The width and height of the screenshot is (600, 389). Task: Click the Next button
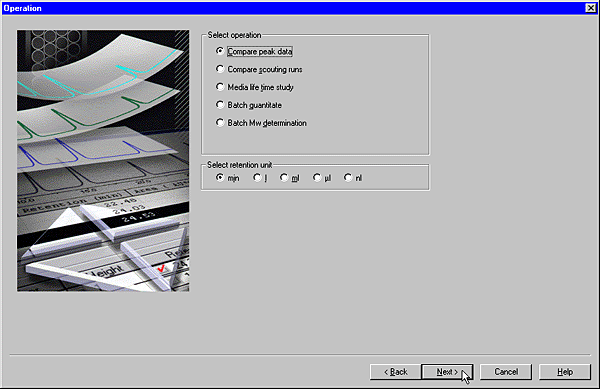coord(447,372)
